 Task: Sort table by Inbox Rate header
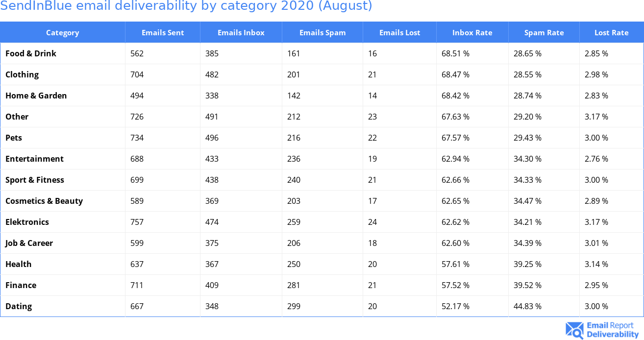(x=472, y=33)
